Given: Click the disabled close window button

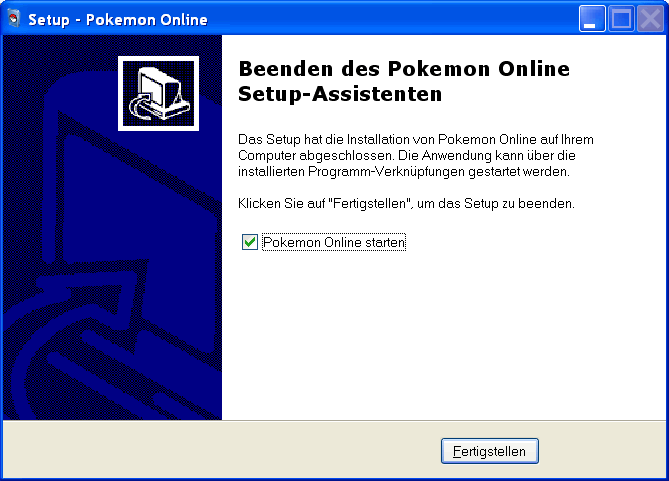Looking at the screenshot, I should pyautogui.click(x=650, y=19).
